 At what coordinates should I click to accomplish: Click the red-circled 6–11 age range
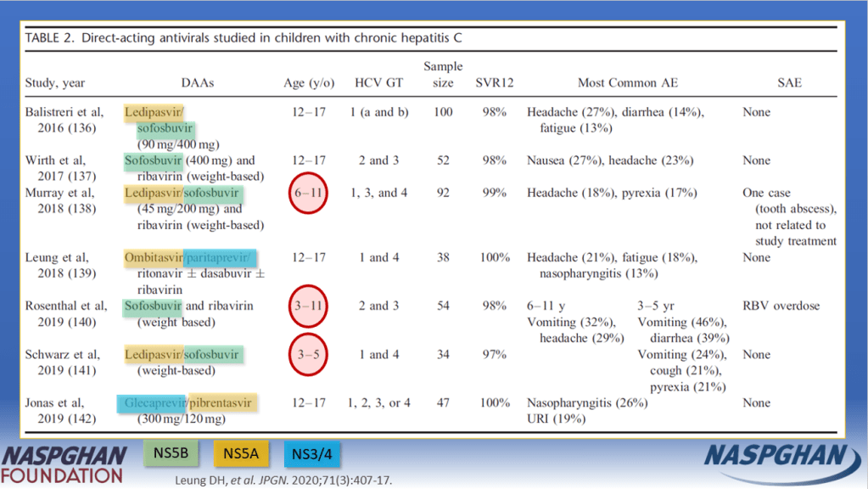[x=309, y=193]
